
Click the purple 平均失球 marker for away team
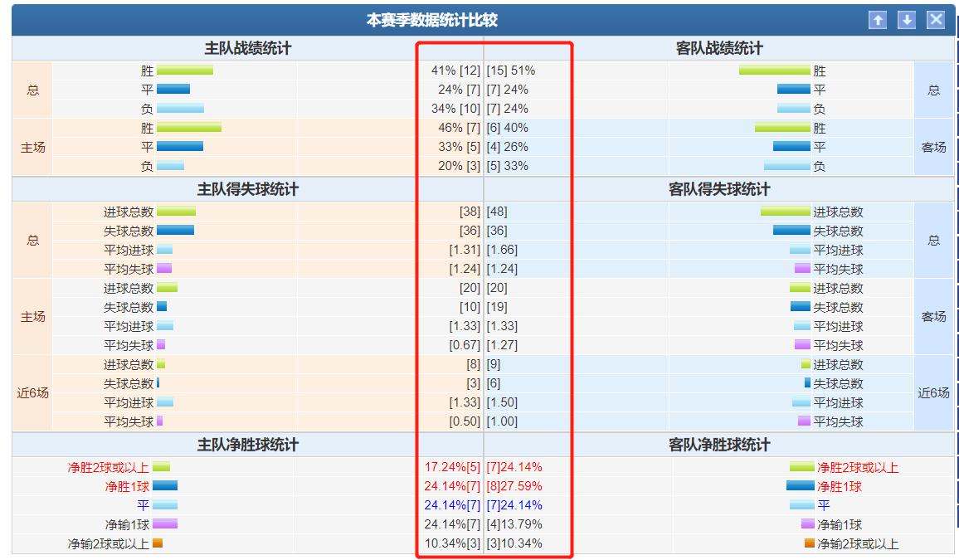[803, 268]
